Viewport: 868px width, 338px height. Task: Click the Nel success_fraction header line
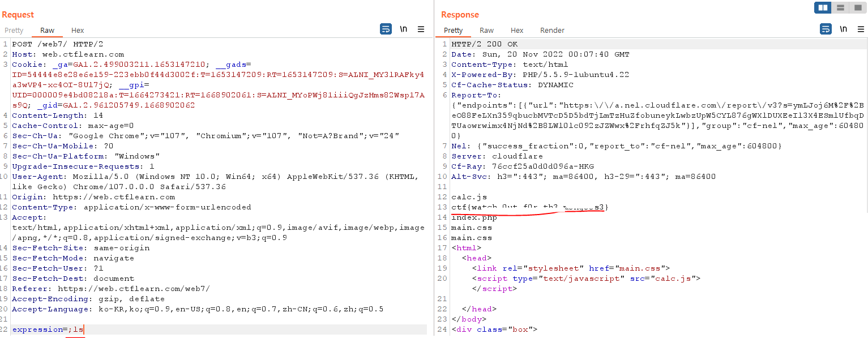click(616, 146)
